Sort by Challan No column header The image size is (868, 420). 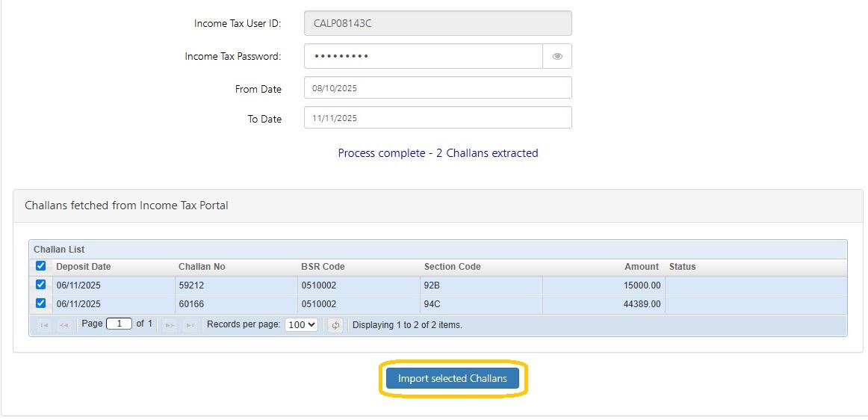[202, 267]
